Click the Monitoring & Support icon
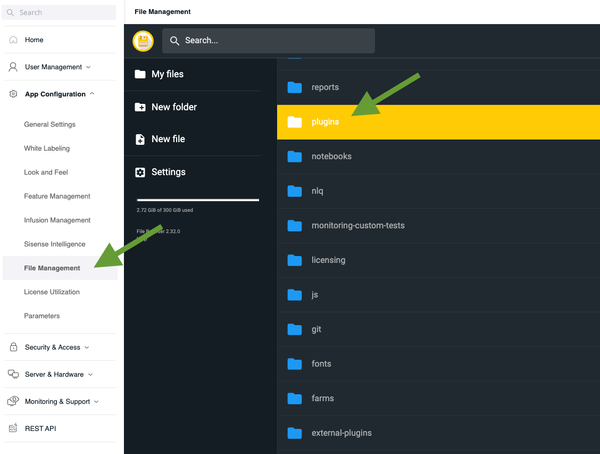The image size is (600, 454). click(x=13, y=401)
